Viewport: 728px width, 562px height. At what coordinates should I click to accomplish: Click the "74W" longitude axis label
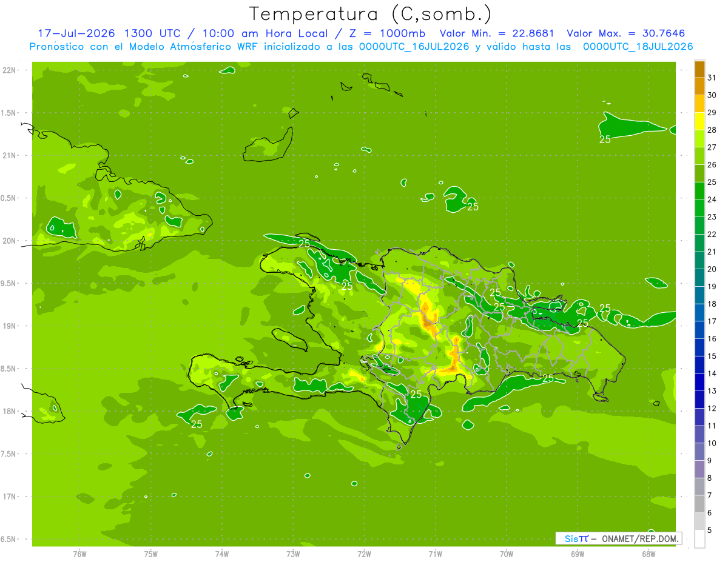tap(222, 554)
